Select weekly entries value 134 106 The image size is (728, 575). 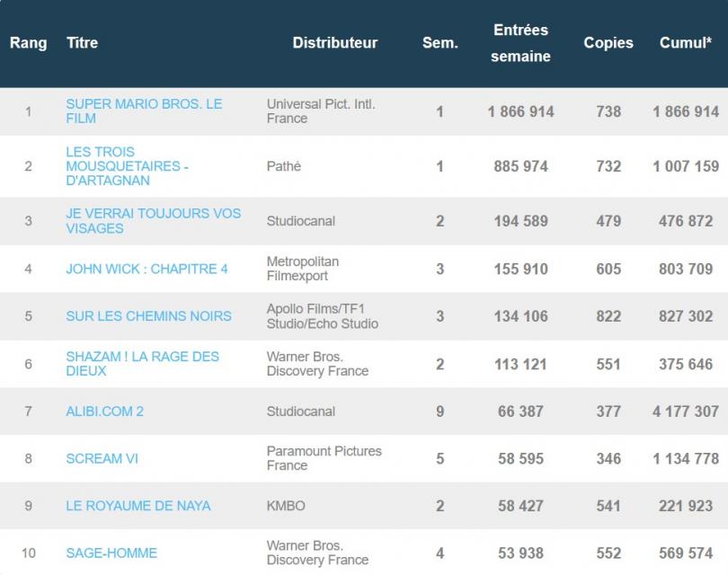tap(521, 316)
